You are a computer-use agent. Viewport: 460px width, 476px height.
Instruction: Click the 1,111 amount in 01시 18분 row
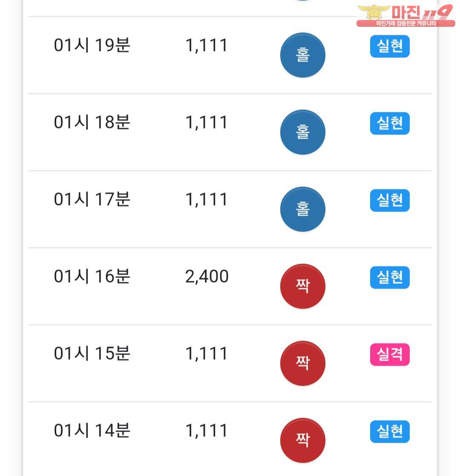[x=207, y=123]
